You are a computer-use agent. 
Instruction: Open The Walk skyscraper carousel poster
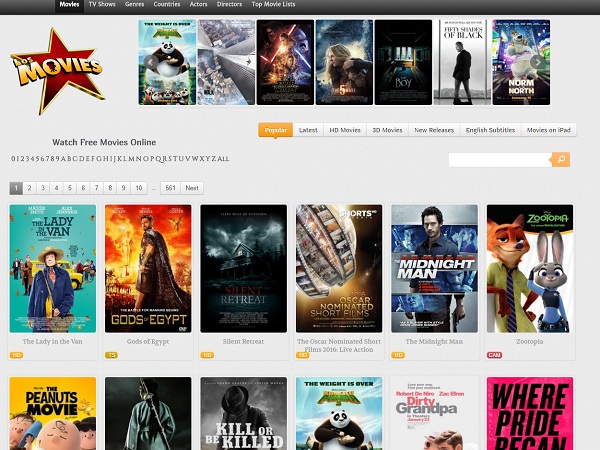click(x=226, y=62)
